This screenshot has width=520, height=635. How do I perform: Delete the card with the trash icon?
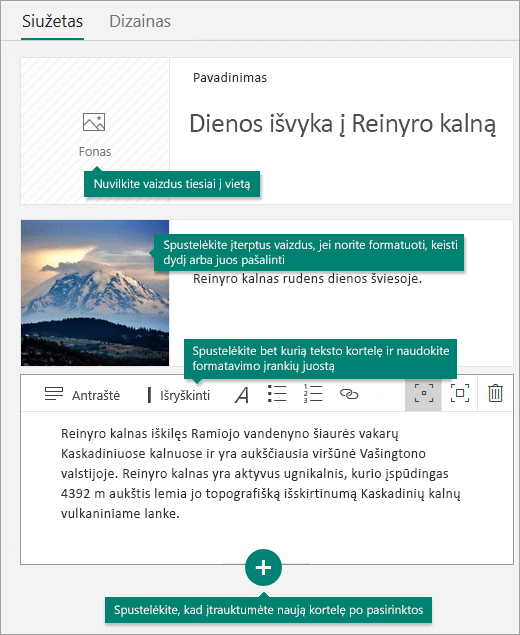(495, 394)
